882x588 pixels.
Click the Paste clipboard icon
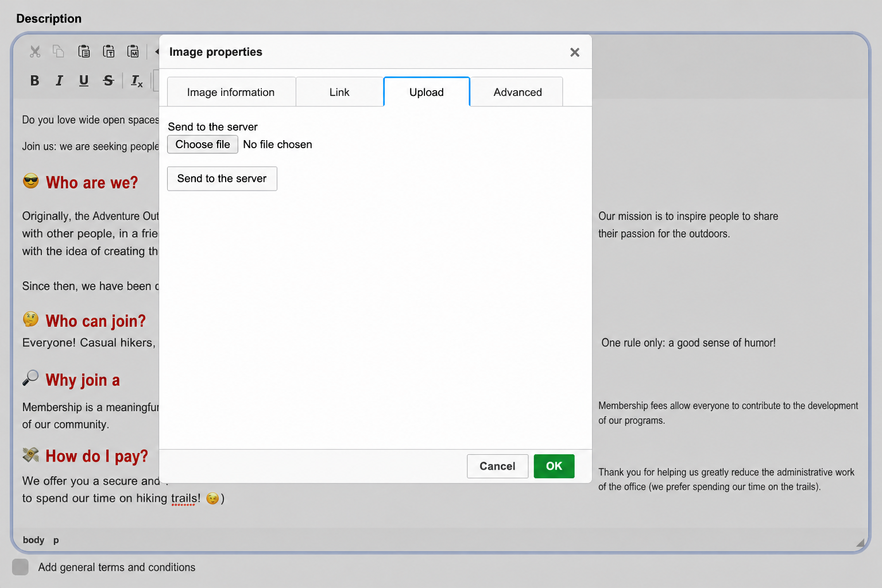(84, 52)
